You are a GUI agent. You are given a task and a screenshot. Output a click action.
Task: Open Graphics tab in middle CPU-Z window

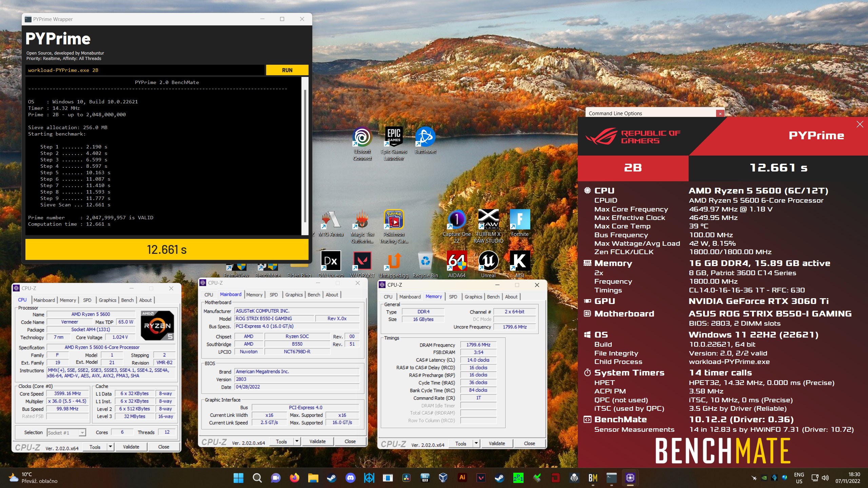[x=294, y=294]
